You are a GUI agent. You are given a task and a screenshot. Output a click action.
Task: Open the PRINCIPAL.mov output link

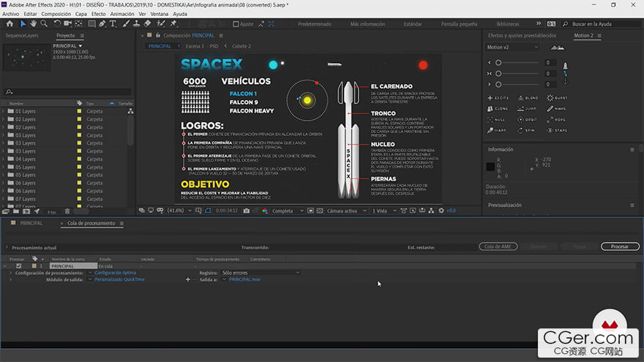coord(245,279)
